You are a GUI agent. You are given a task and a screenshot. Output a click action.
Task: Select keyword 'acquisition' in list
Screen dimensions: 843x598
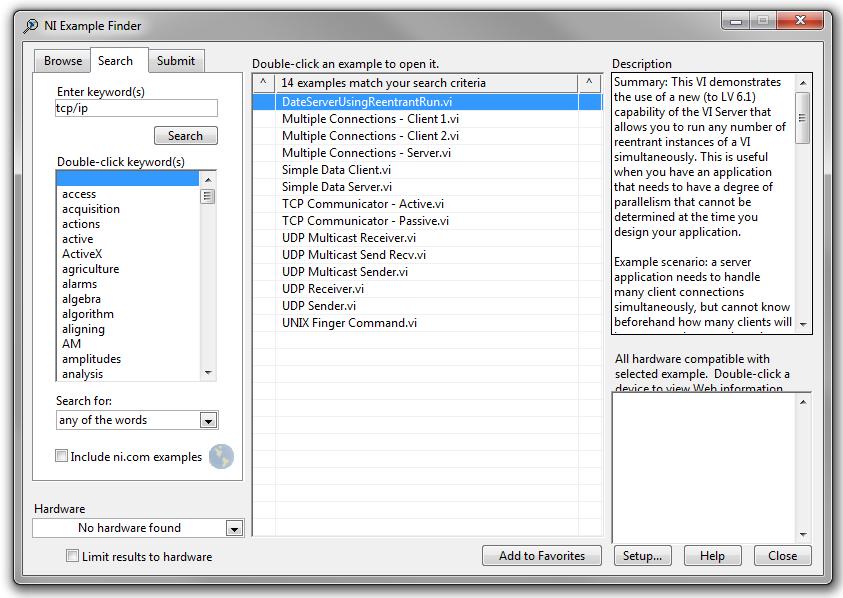pyautogui.click(x=128, y=209)
